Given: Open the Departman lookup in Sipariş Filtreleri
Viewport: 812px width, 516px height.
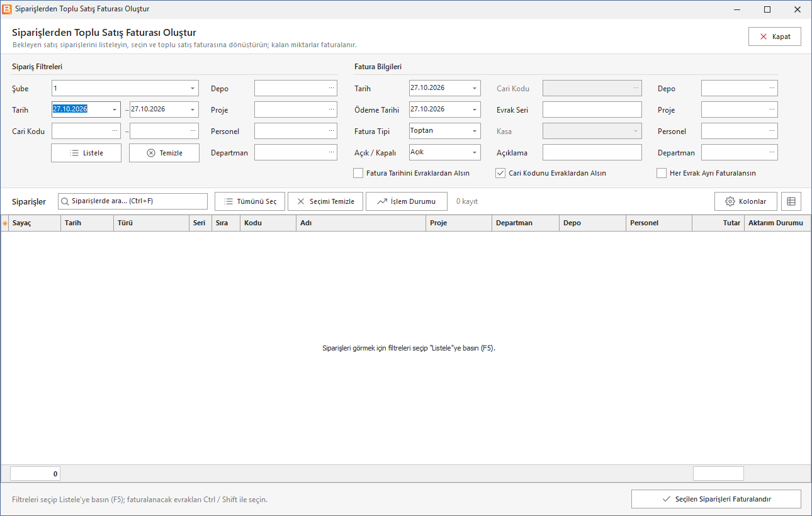Looking at the screenshot, I should 331,153.
